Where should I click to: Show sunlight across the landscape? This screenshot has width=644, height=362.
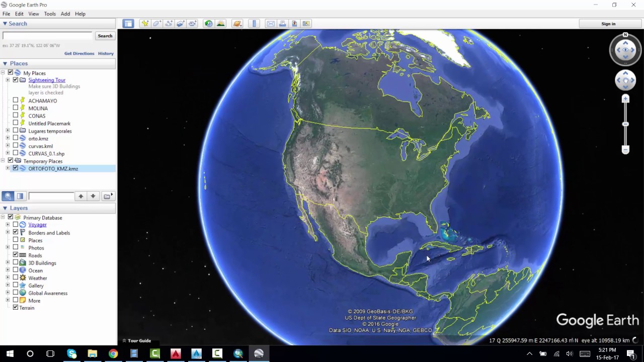point(220,24)
